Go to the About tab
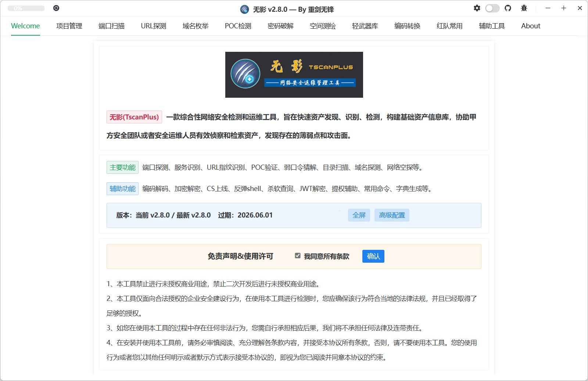The height and width of the screenshot is (381, 588). point(531,26)
